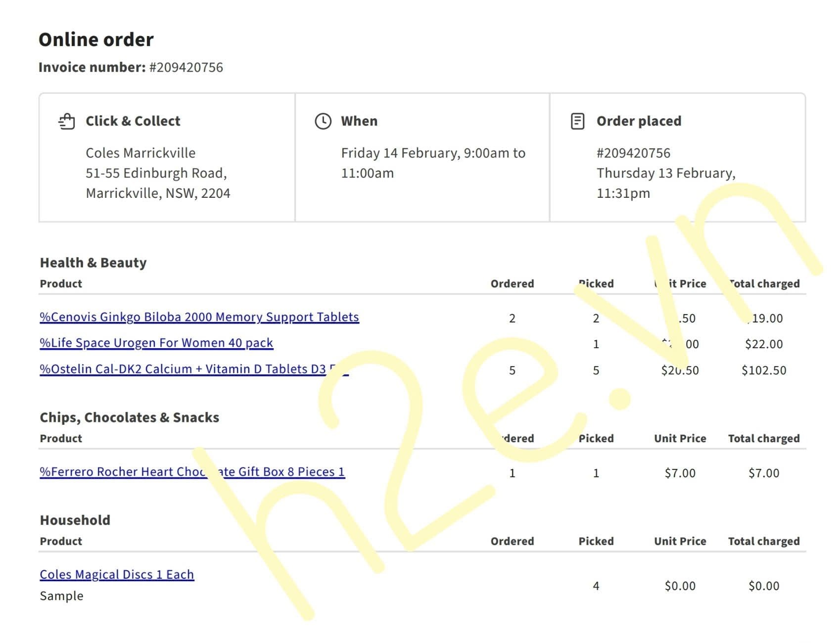This screenshot has height=643, width=840.
Task: Click the Coles Marrickville store address
Action: point(157,173)
